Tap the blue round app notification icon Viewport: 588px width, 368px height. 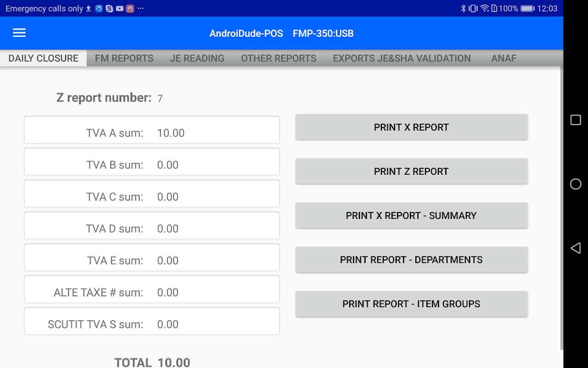(x=99, y=8)
